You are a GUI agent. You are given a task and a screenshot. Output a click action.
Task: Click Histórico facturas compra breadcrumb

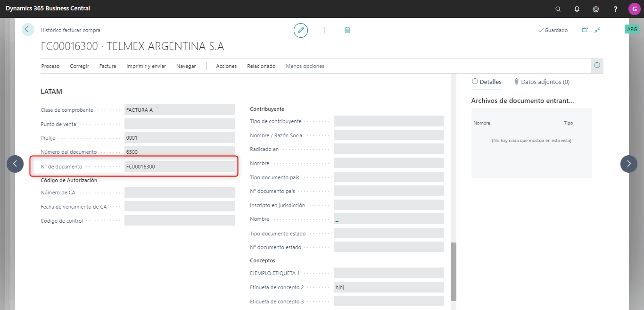pyautogui.click(x=71, y=30)
